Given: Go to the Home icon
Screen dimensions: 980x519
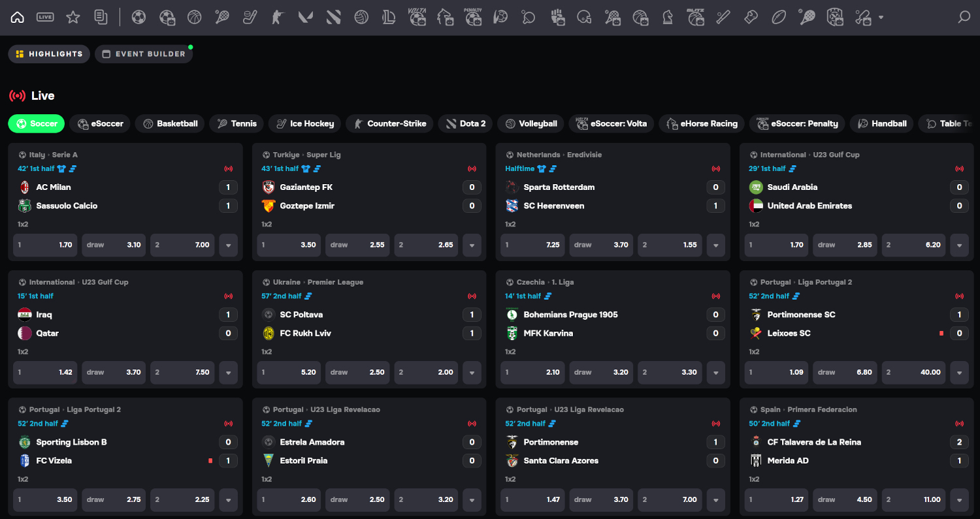Looking at the screenshot, I should pyautogui.click(x=18, y=18).
